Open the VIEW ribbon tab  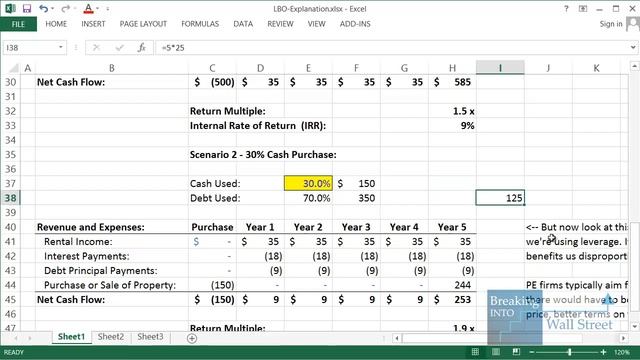(x=316, y=24)
